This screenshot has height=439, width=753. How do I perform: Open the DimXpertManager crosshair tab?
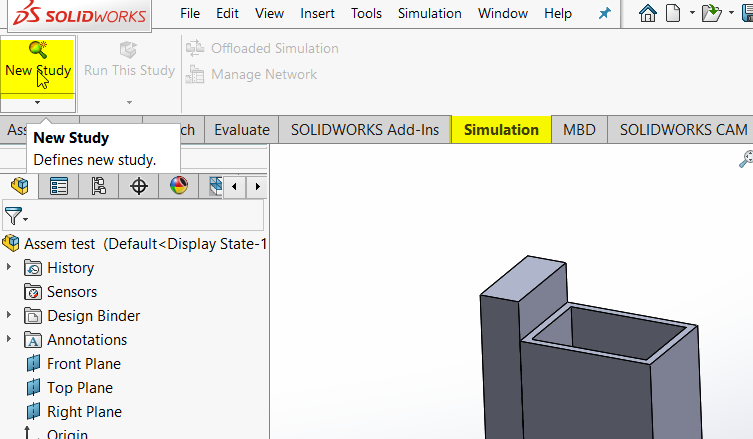138,186
